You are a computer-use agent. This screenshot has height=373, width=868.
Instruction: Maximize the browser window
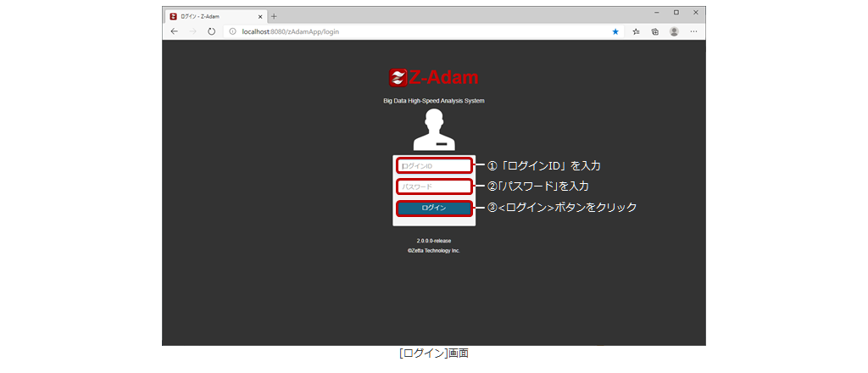pos(676,12)
